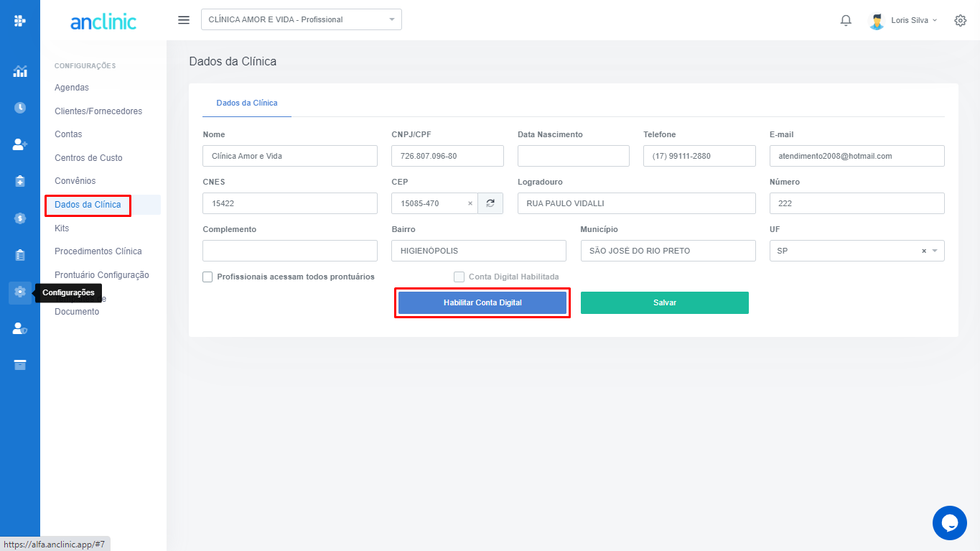Screen dimensions: 980x551
Task: Open the clinic selector dropdown
Action: point(302,19)
